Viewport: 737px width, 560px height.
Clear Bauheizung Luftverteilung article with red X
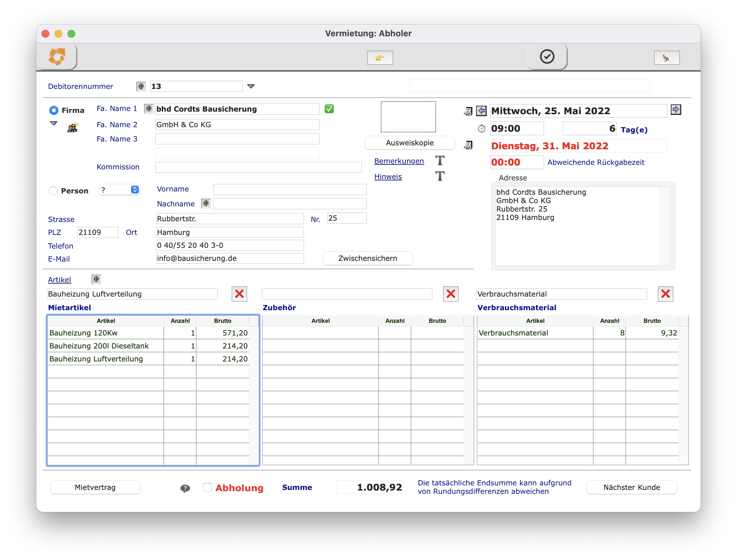coord(239,294)
